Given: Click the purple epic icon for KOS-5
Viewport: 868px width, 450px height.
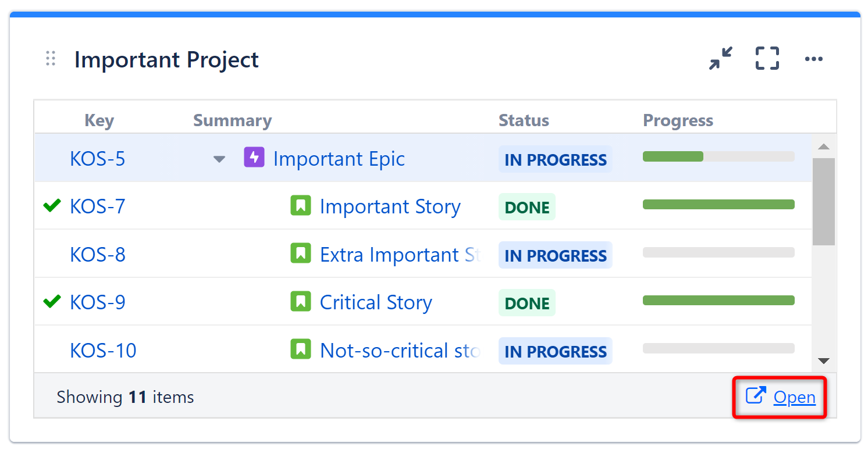Looking at the screenshot, I should click(254, 158).
